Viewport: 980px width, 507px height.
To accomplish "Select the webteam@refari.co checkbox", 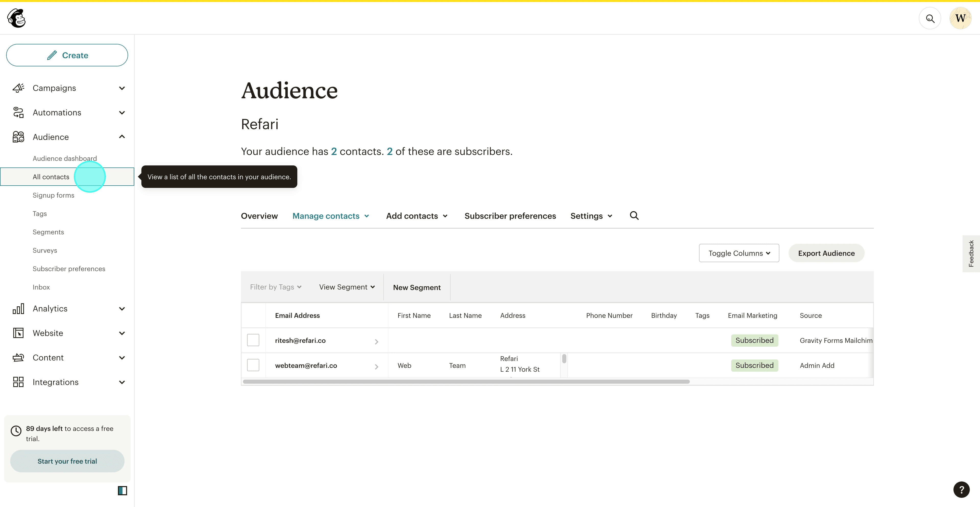I will [x=253, y=365].
